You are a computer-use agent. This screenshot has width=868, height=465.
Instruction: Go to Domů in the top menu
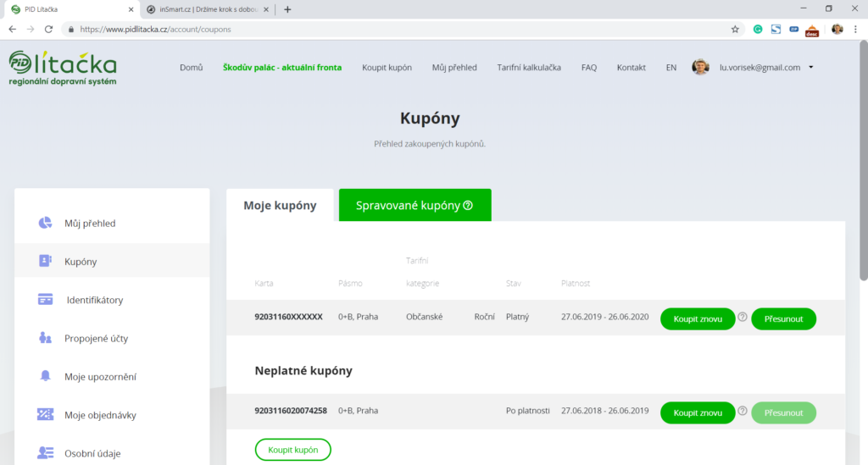[x=191, y=68]
